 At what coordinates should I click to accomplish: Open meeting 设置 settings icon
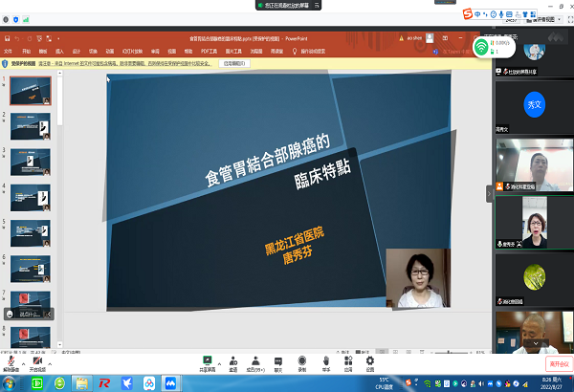[369, 360]
